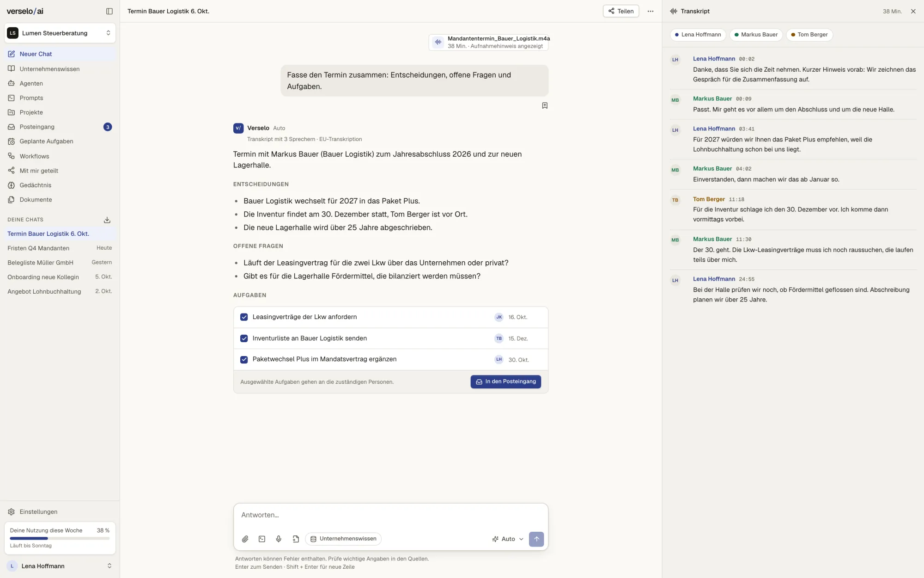Open the three-dots more options menu
Image resolution: width=924 pixels, height=578 pixels.
coord(650,11)
